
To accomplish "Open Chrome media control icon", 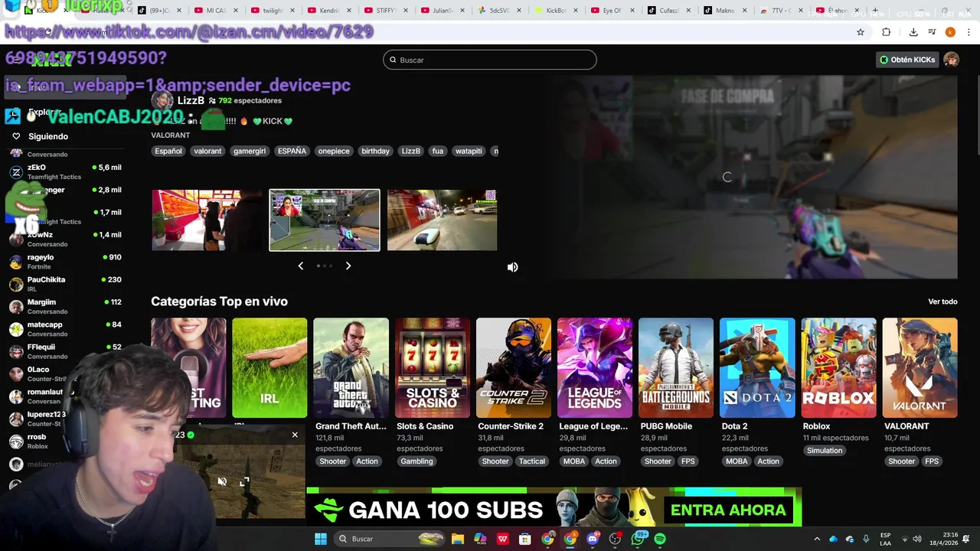I will click(x=932, y=32).
